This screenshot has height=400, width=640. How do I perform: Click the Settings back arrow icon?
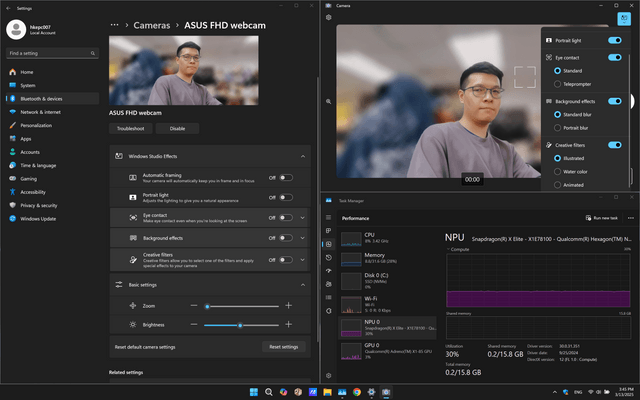click(8, 8)
